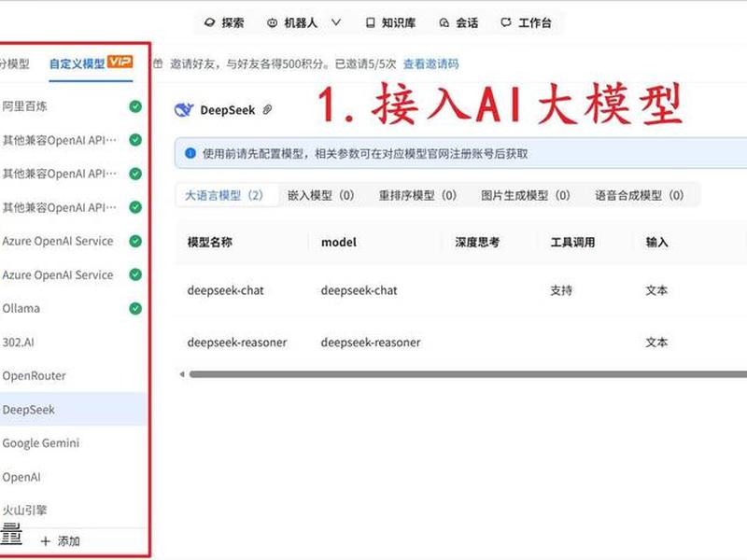
Task: Click green check next to 阿里百炼
Action: tap(135, 106)
